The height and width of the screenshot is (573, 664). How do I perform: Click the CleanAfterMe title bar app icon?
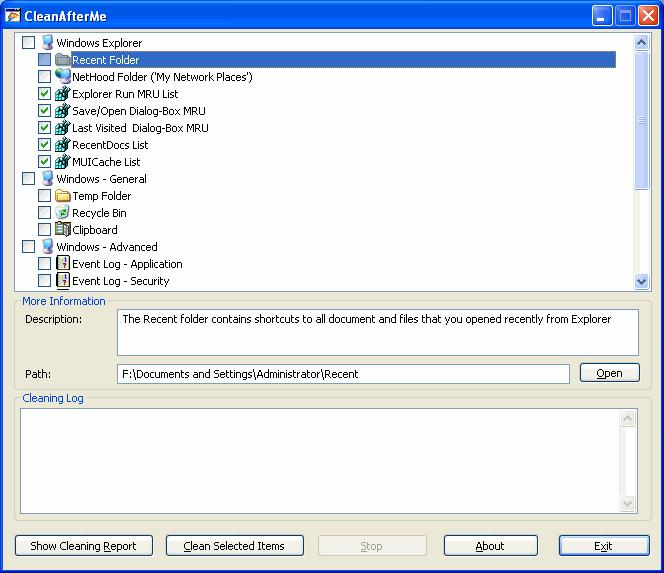point(13,15)
